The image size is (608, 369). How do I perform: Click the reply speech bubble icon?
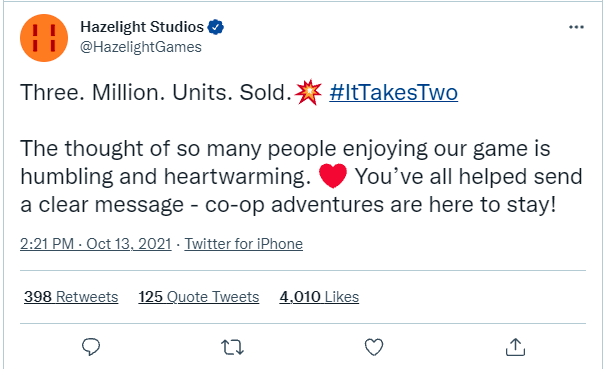click(91, 347)
